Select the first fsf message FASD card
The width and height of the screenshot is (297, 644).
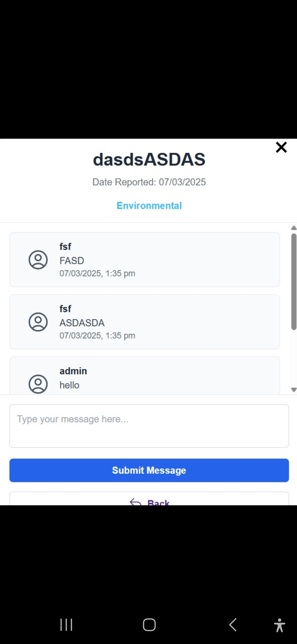tap(145, 260)
